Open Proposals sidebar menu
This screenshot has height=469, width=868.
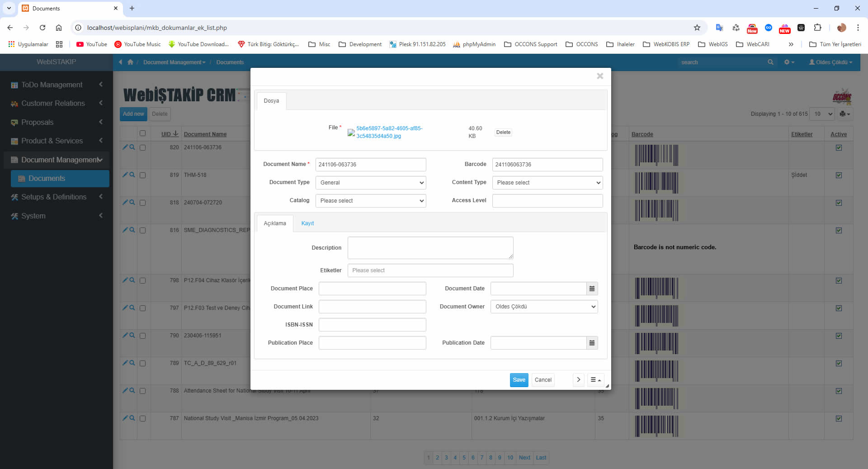coord(57,122)
